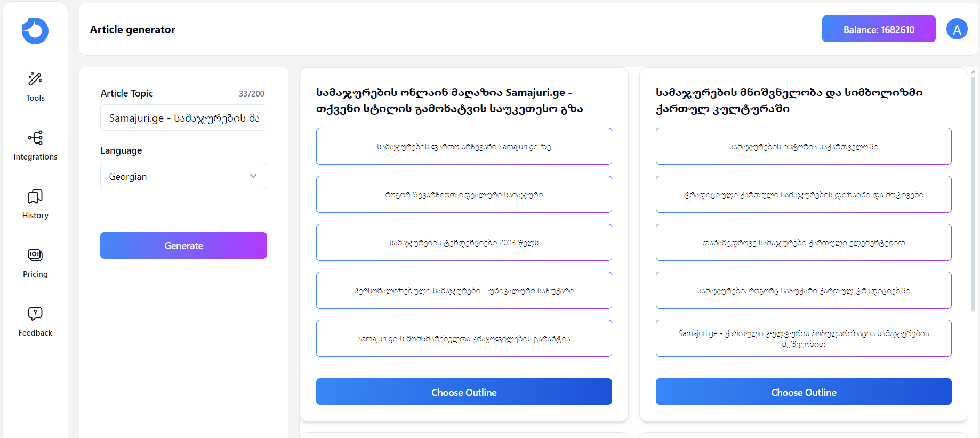Click the Balance: 1682610 button
The image size is (980, 438).
[x=879, y=29]
